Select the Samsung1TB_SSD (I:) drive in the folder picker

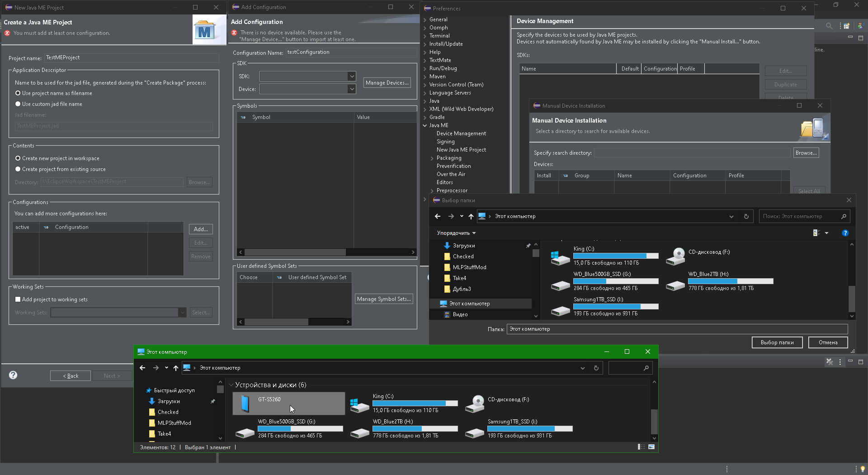(x=605, y=306)
